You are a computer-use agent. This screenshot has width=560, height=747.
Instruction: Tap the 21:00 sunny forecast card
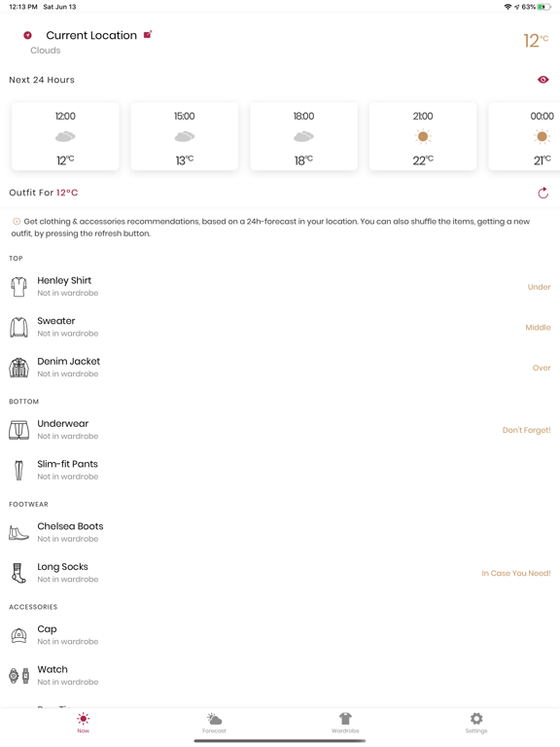(423, 136)
